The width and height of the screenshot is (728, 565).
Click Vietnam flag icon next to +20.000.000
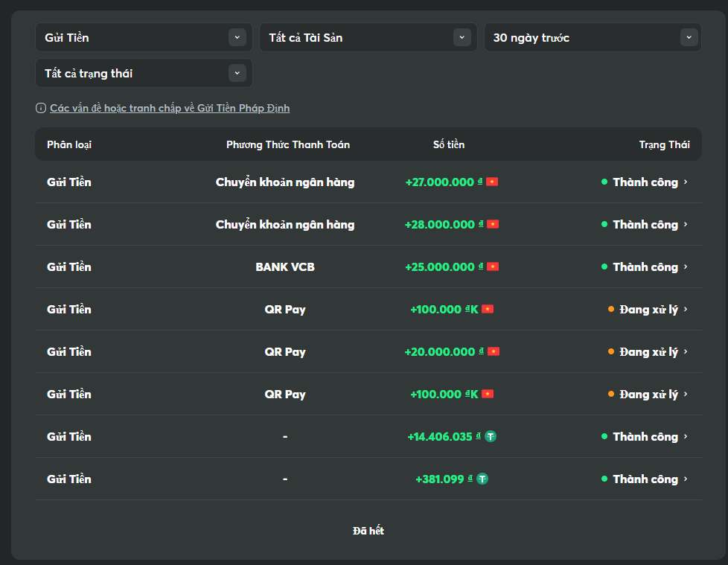coord(493,352)
